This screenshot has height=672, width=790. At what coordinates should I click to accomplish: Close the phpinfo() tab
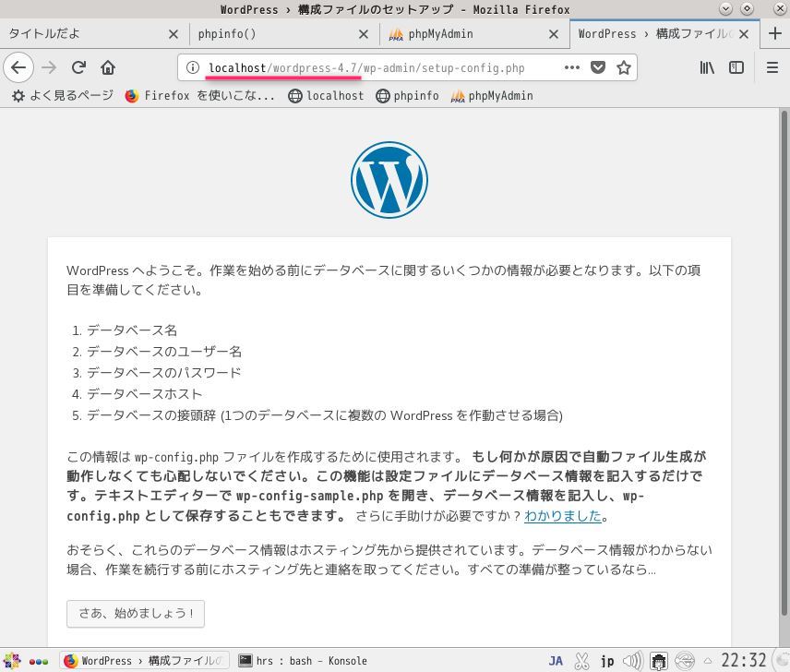(364, 34)
